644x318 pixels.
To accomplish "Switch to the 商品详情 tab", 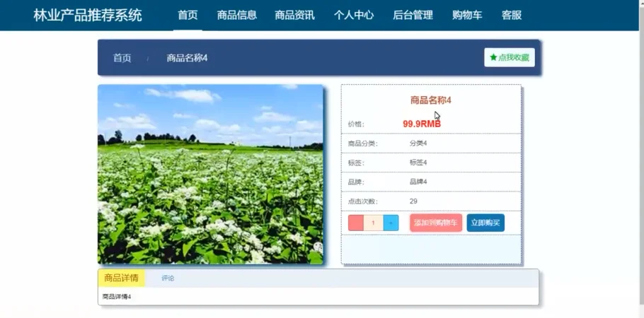I will click(x=121, y=278).
